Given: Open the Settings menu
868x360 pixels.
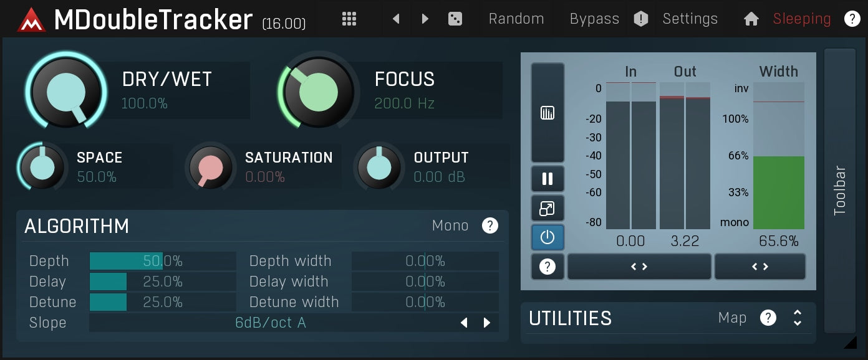Looking at the screenshot, I should (x=690, y=19).
